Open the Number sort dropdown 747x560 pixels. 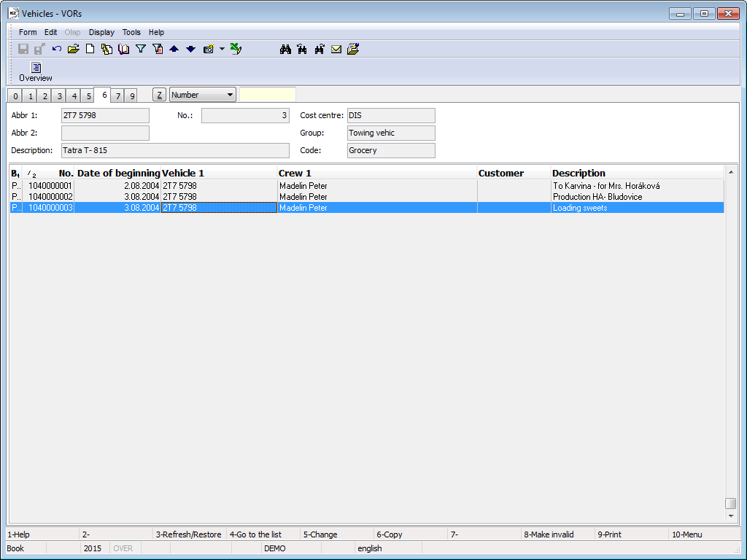[x=203, y=95]
